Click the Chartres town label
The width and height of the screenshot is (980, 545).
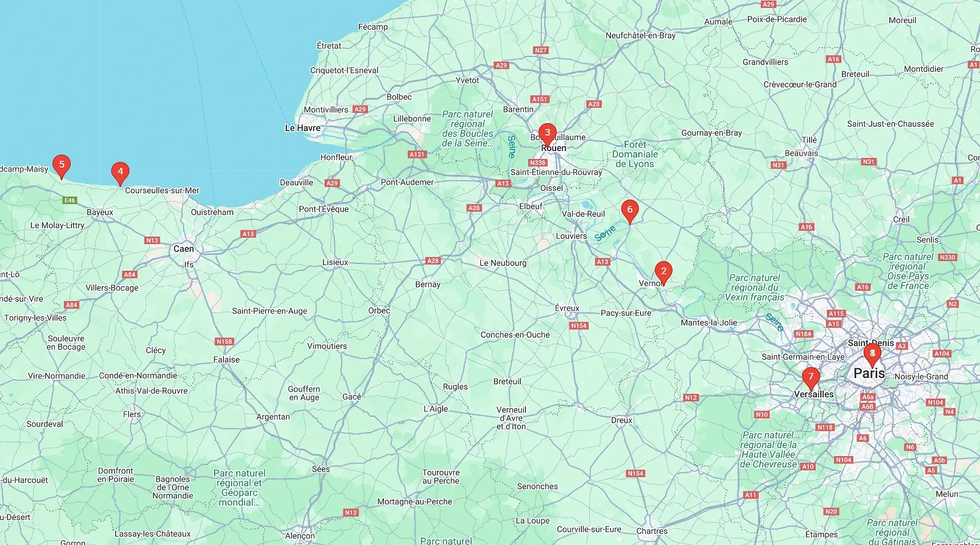pos(652,531)
